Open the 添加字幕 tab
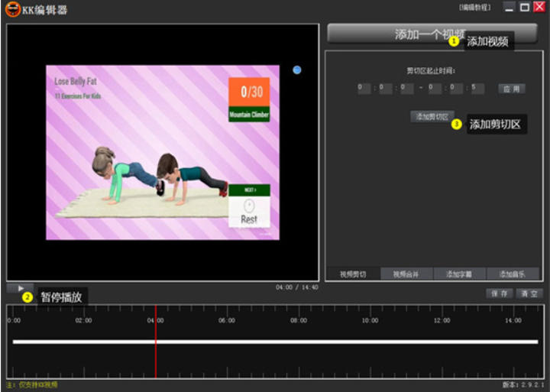The width and height of the screenshot is (550, 392). point(459,274)
